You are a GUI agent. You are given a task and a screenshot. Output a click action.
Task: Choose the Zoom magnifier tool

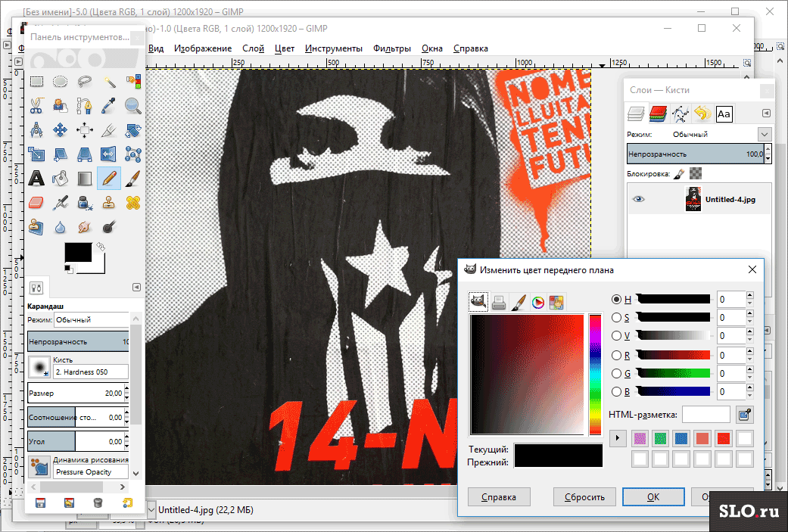133,106
